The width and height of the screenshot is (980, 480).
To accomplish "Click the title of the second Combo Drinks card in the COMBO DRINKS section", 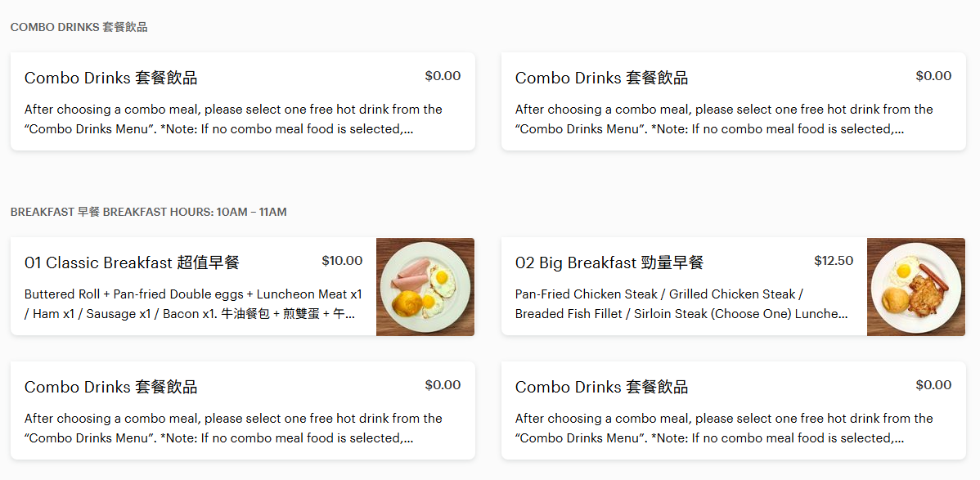I will (x=601, y=79).
